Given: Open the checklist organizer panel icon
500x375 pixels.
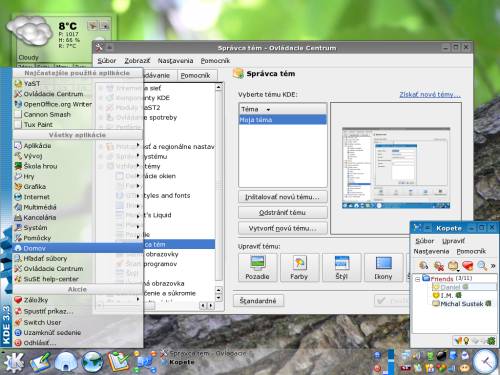Looking at the screenshot, I should [x=118, y=362].
